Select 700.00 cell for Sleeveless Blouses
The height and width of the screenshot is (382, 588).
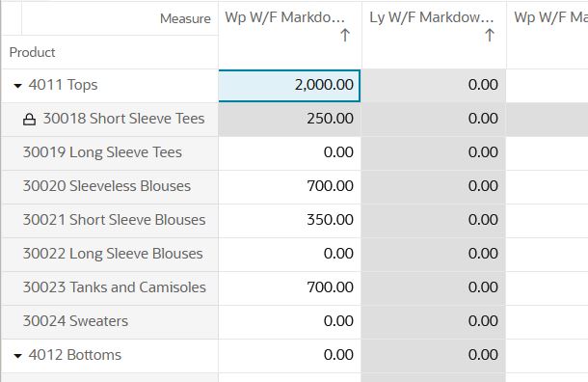click(x=289, y=187)
